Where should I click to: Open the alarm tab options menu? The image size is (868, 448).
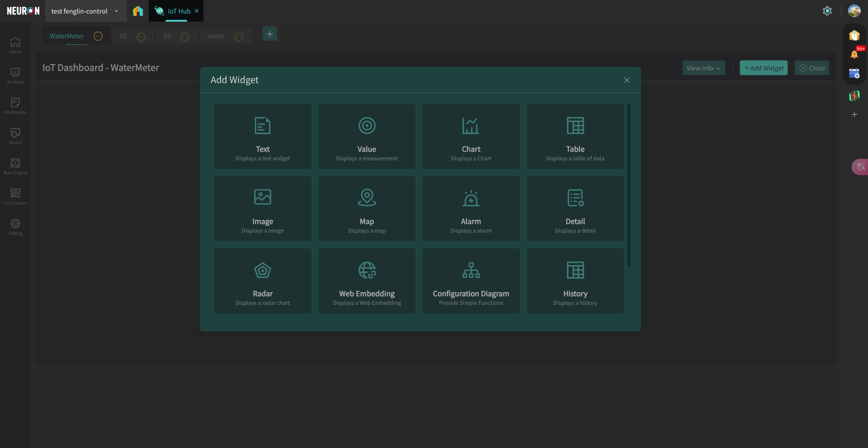[239, 37]
